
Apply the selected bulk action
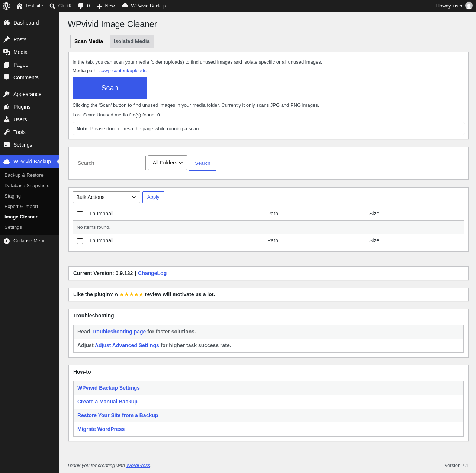click(x=153, y=197)
